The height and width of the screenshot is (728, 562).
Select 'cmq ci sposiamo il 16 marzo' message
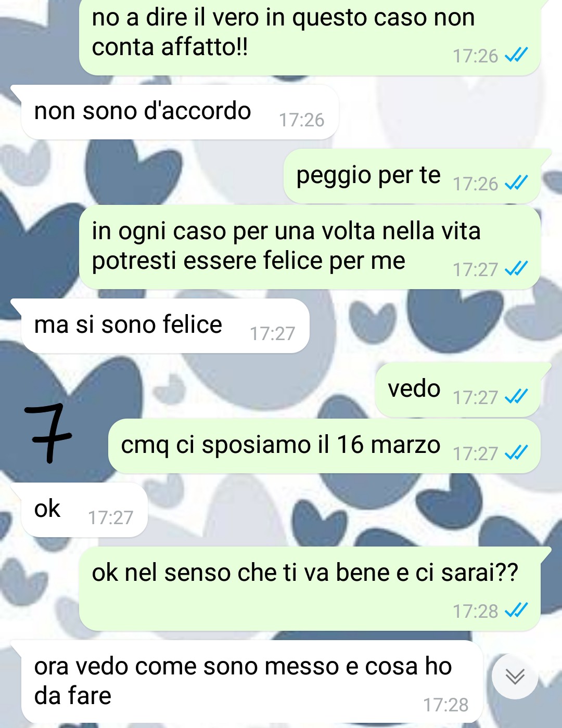324,446
